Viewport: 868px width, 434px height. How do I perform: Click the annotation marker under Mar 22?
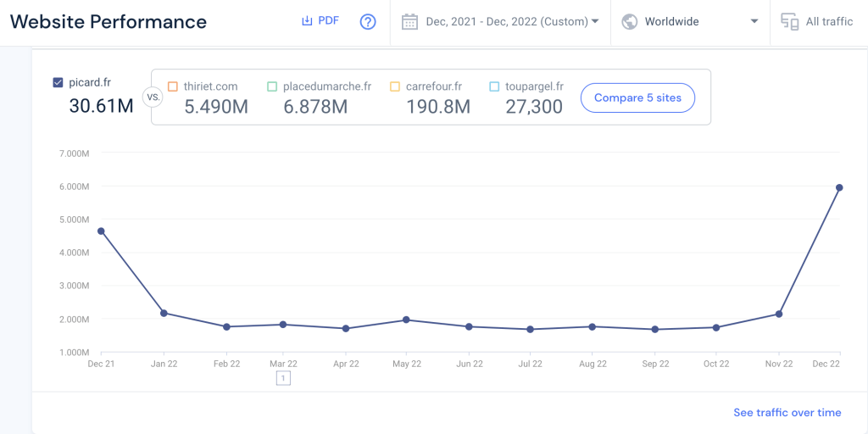click(x=283, y=378)
